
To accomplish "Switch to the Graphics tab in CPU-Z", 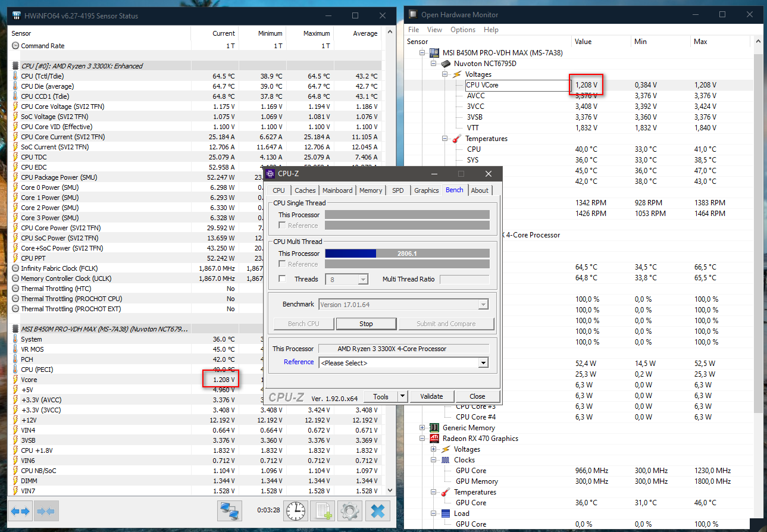I will pos(427,190).
